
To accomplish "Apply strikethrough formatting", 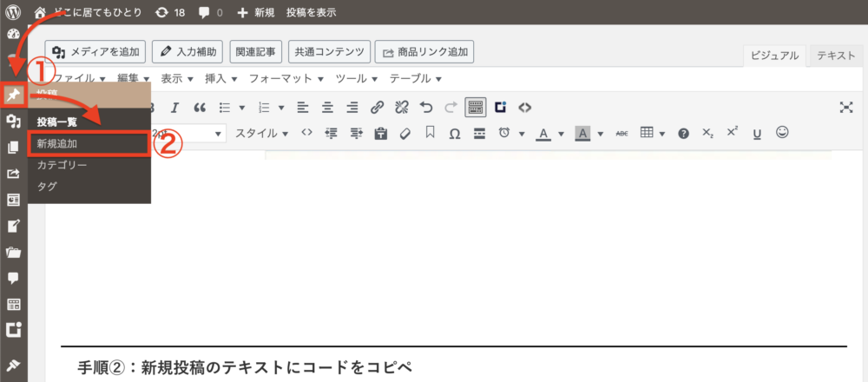I will tap(622, 134).
